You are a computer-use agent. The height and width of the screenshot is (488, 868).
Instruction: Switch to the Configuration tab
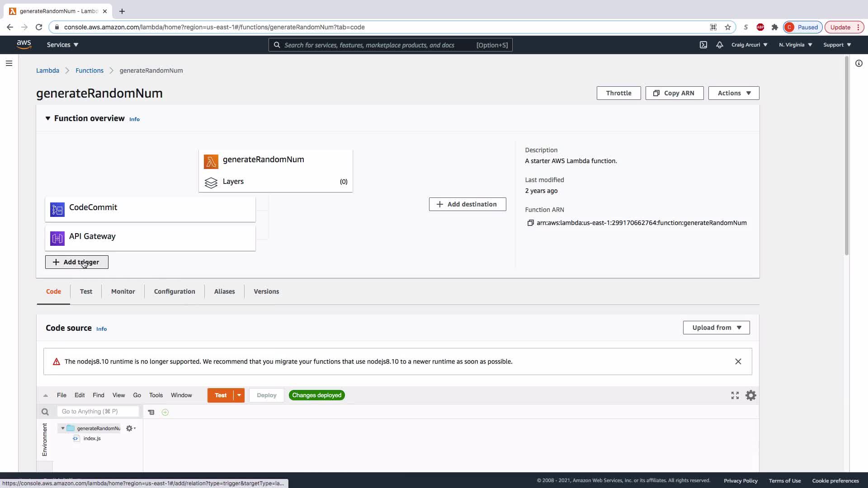click(x=175, y=291)
